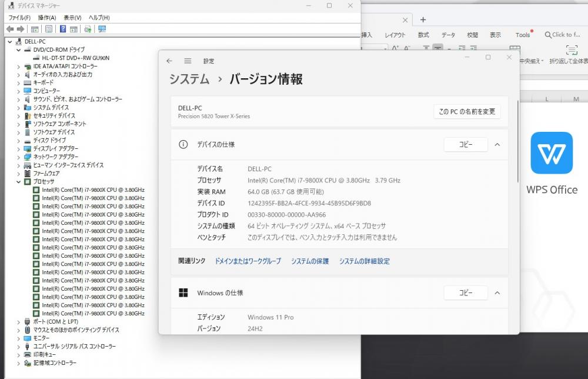The height and width of the screenshot is (379, 588).
Task: Open ドメインまたはワークグループ link
Action: (248, 261)
